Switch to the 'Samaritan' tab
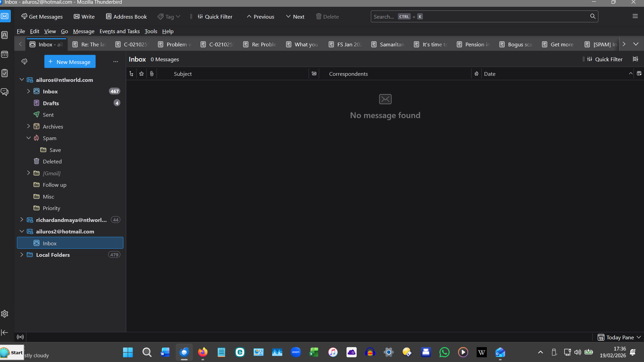This screenshot has height=362, width=644. click(x=388, y=44)
